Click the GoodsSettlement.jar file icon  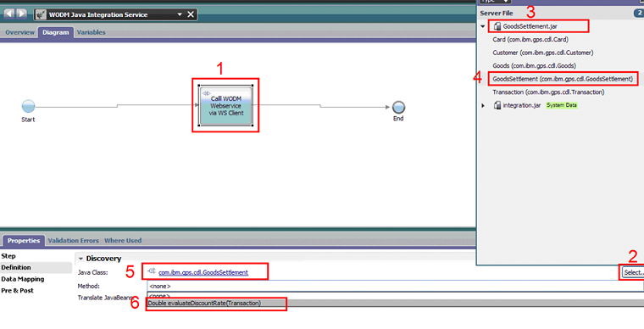[x=497, y=26]
